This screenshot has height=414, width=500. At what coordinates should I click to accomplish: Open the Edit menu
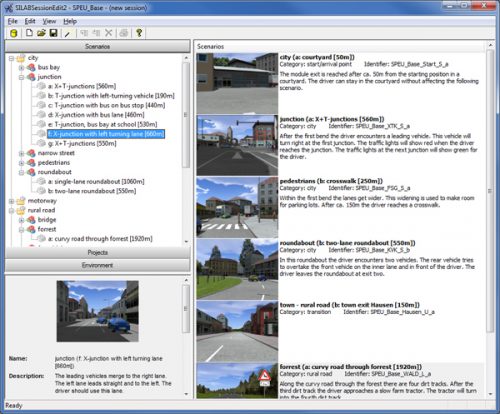pyautogui.click(x=30, y=21)
